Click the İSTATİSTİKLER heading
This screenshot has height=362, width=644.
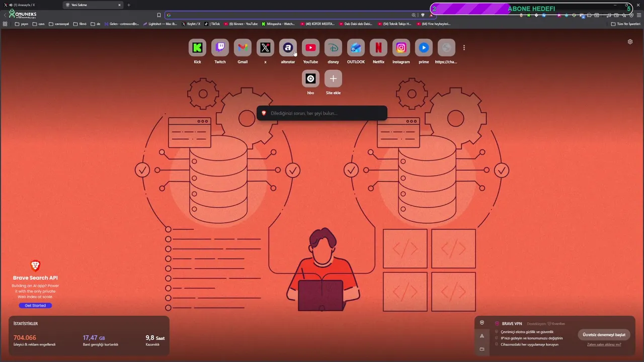tap(26, 323)
